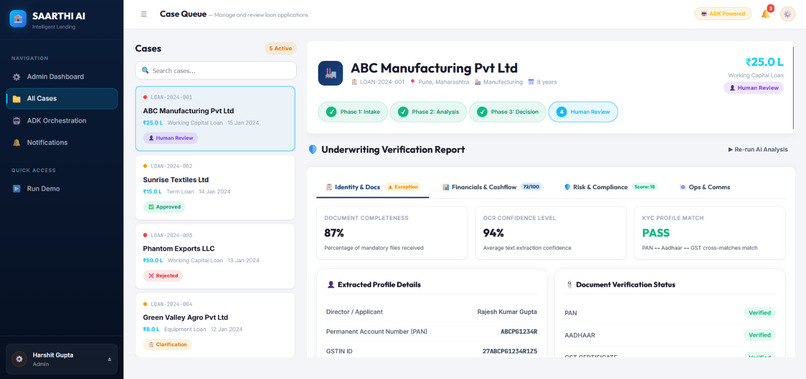This screenshot has height=379, width=806.
Task: Switch to the Risk & Compliance tab
Action: tap(611, 187)
